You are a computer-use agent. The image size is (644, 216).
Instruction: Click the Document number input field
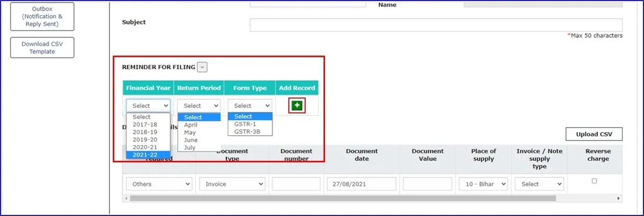[296, 184]
